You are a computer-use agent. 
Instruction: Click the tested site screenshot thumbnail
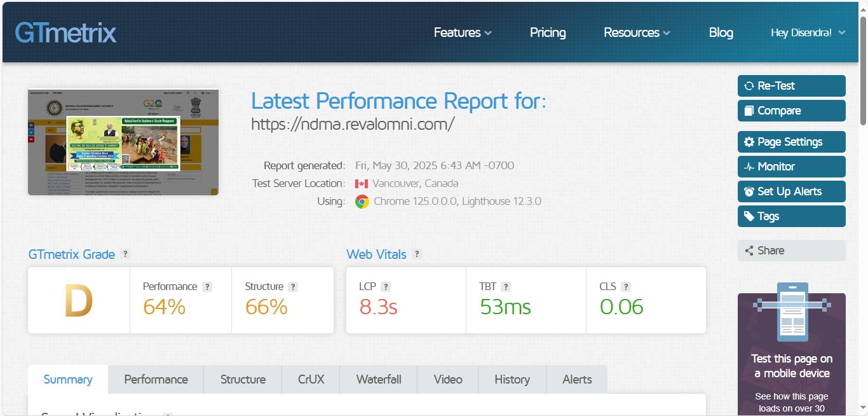(123, 142)
